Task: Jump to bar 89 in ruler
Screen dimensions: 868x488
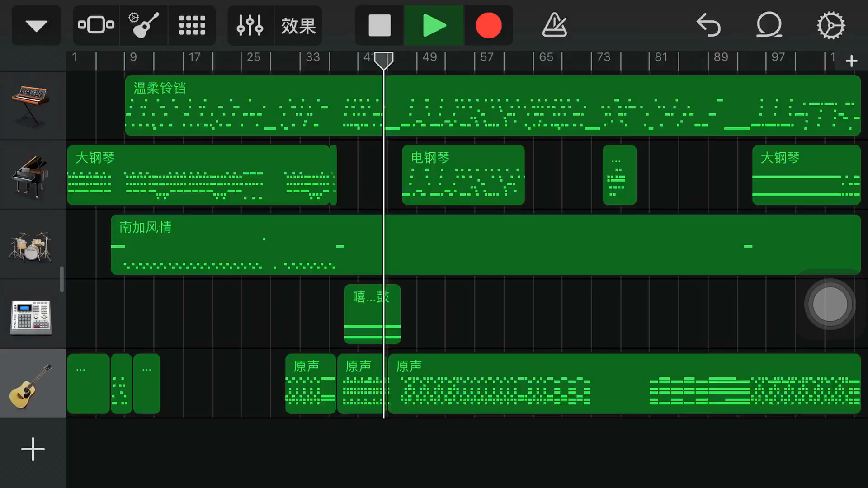Action: [x=721, y=57]
